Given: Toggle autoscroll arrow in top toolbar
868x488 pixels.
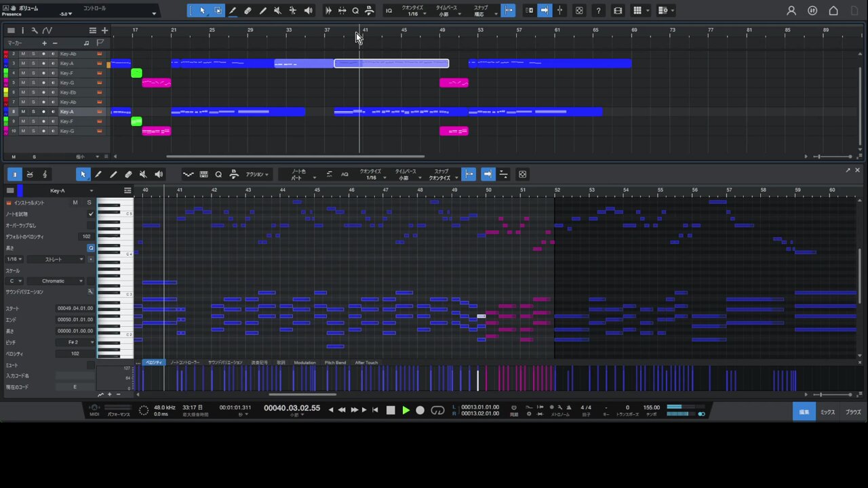Looking at the screenshot, I should click(x=544, y=11).
